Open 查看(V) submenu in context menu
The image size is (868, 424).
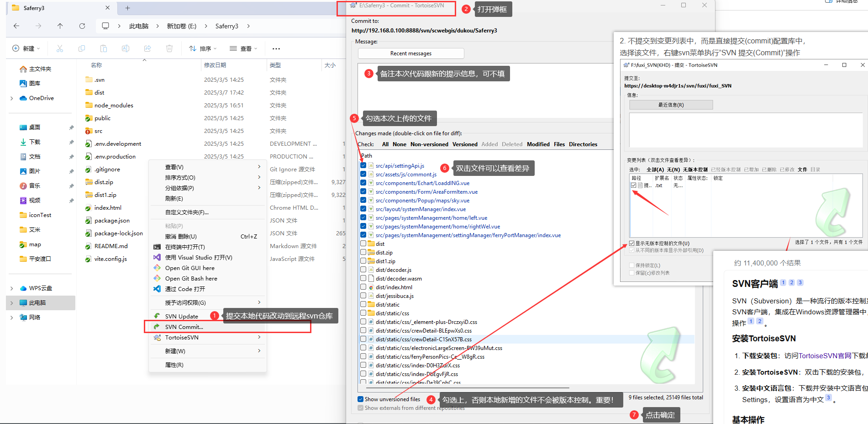tap(208, 167)
